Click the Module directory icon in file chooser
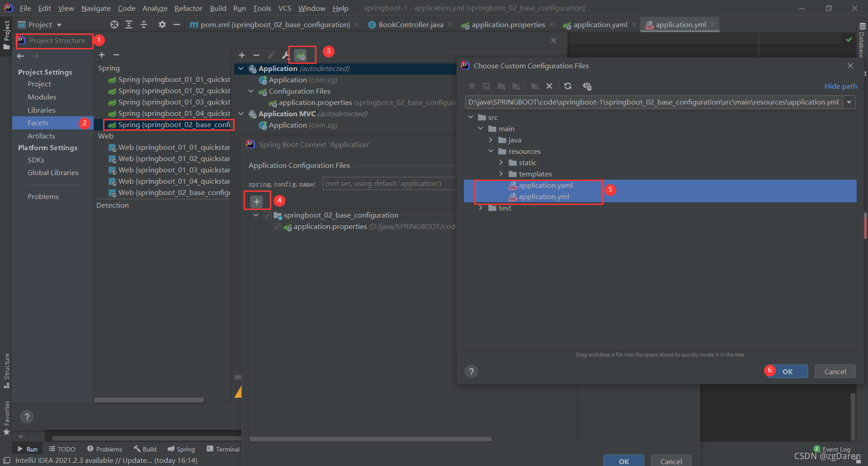868x466 pixels. click(x=516, y=86)
